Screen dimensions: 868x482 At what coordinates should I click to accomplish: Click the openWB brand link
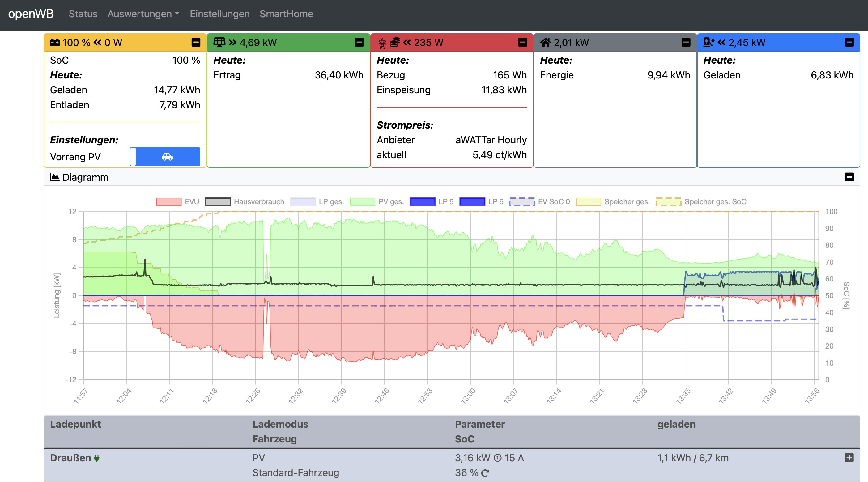[x=31, y=14]
